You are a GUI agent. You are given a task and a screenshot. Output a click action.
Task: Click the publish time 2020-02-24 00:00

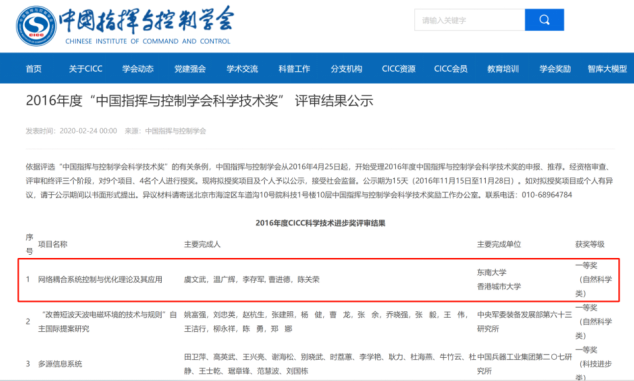(88, 131)
